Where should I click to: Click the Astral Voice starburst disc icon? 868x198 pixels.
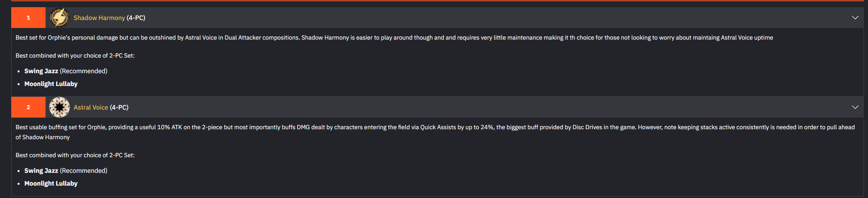coord(60,107)
